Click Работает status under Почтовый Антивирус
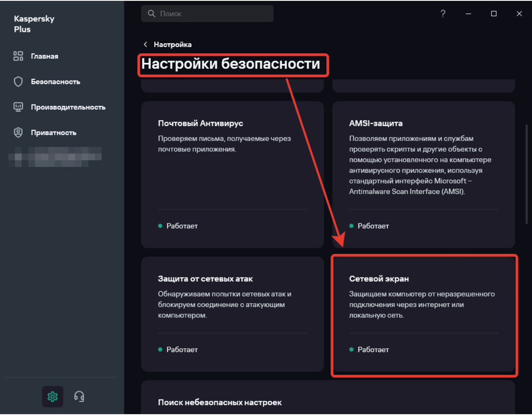This screenshot has height=415, width=532. (182, 226)
